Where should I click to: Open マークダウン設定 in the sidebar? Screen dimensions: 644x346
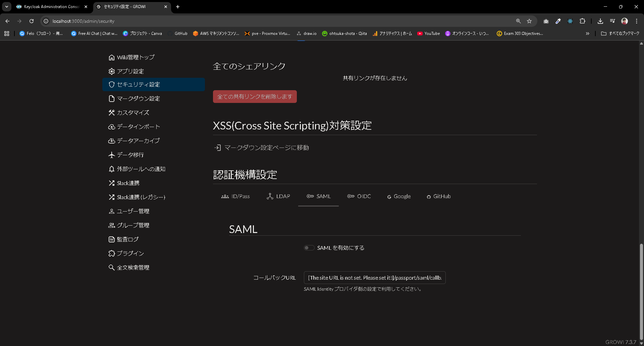pos(134,99)
